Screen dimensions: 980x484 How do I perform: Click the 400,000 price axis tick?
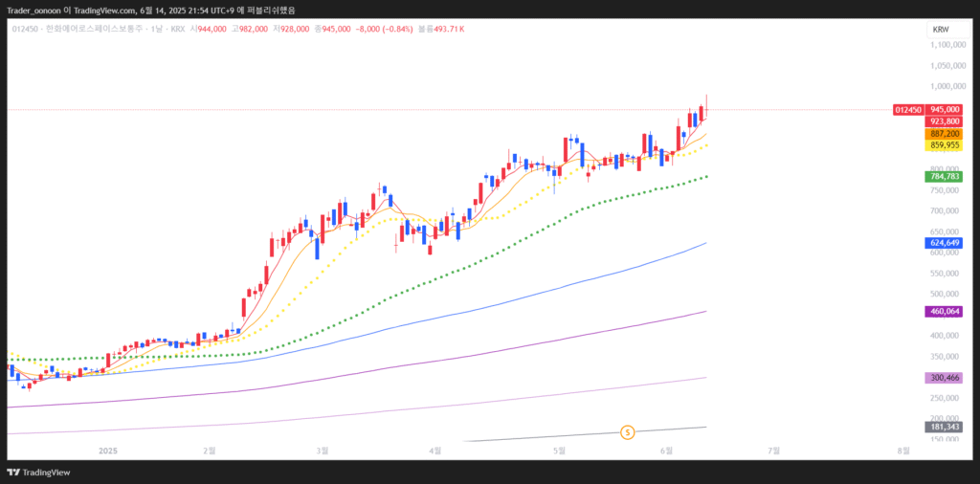(x=947, y=336)
